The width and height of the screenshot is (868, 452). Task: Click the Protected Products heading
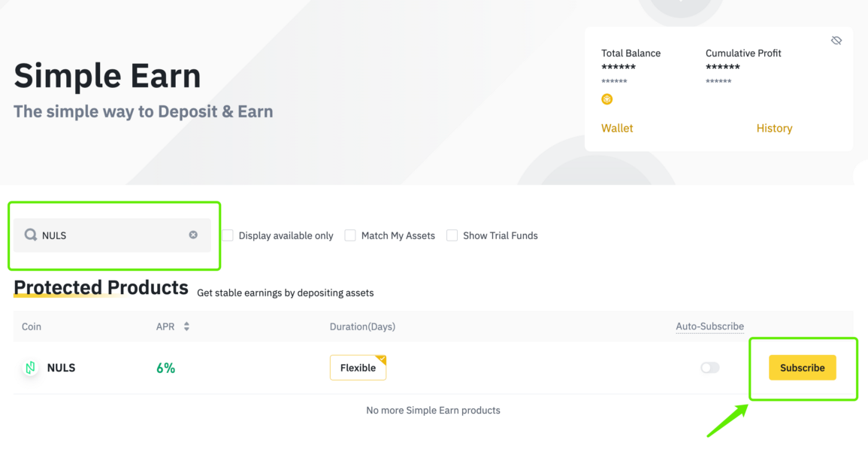pos(101,287)
